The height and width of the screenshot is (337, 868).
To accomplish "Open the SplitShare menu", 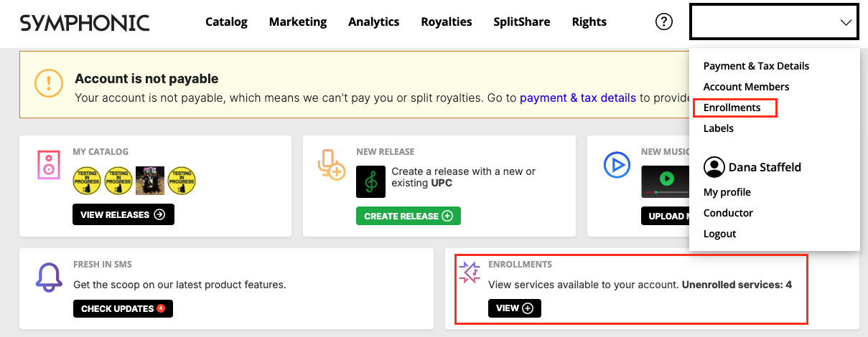I will (x=522, y=22).
